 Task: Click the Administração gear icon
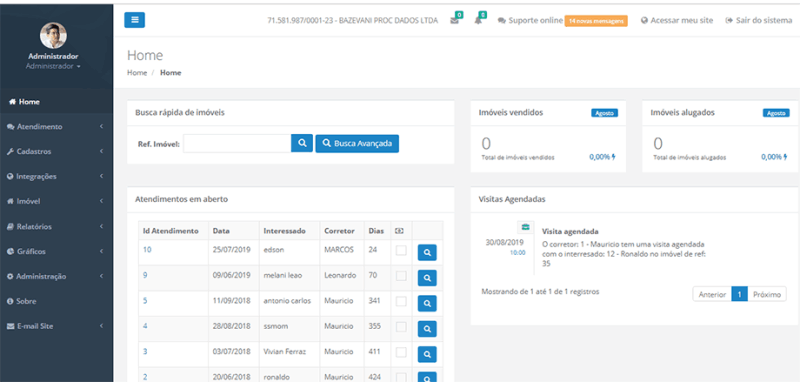tap(10, 276)
